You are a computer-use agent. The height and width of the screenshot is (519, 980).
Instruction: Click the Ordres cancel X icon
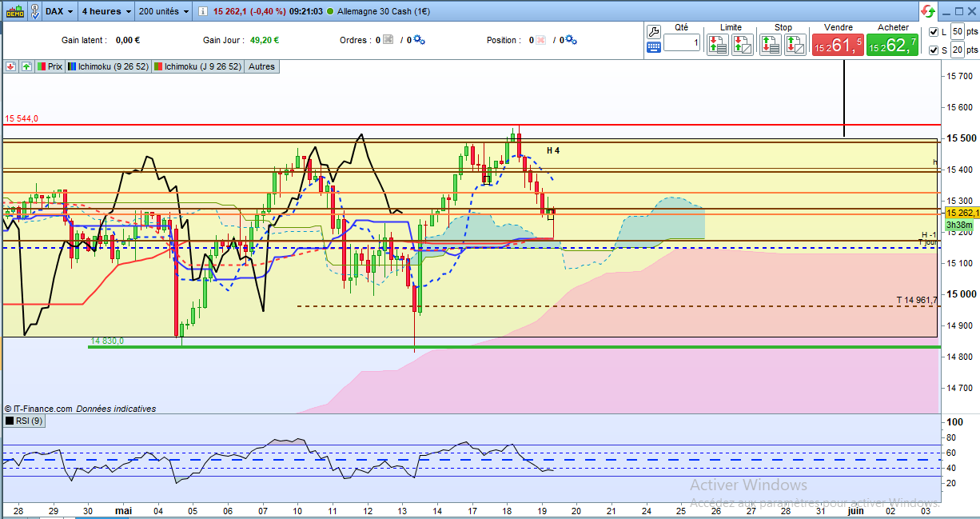click(x=387, y=40)
